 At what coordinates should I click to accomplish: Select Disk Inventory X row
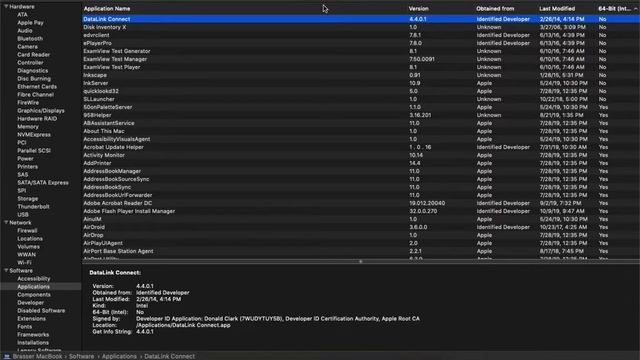coord(360,27)
